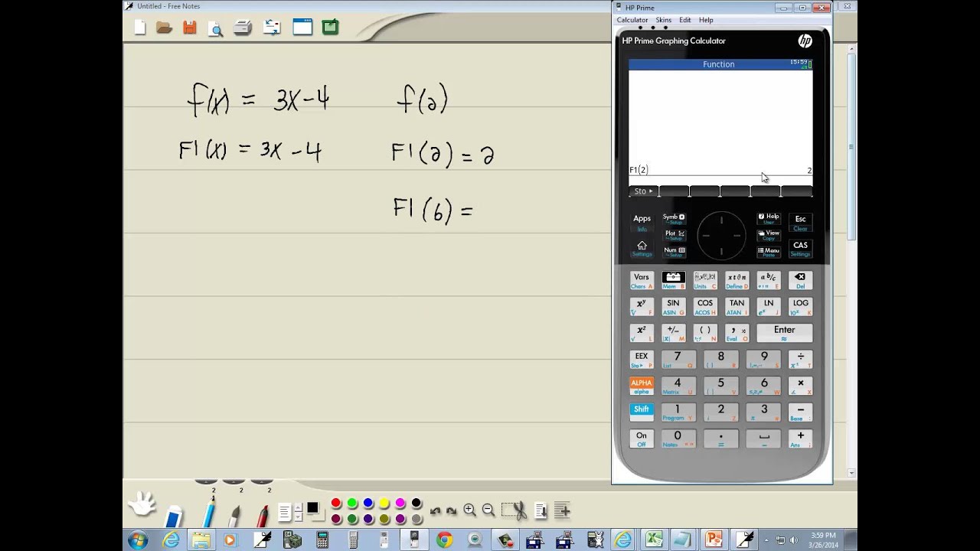The width and height of the screenshot is (980, 551).
Task: Click the send by mail envelope icon
Action: (x=272, y=28)
